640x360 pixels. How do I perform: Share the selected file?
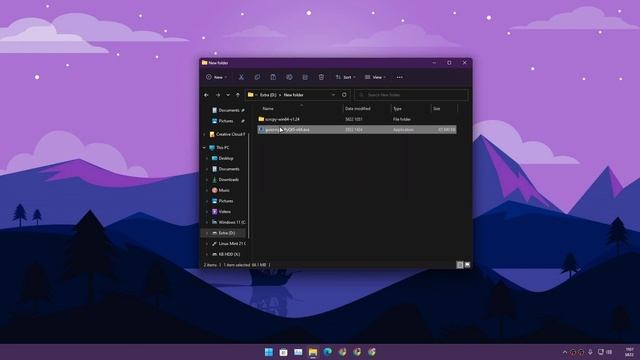tap(305, 77)
